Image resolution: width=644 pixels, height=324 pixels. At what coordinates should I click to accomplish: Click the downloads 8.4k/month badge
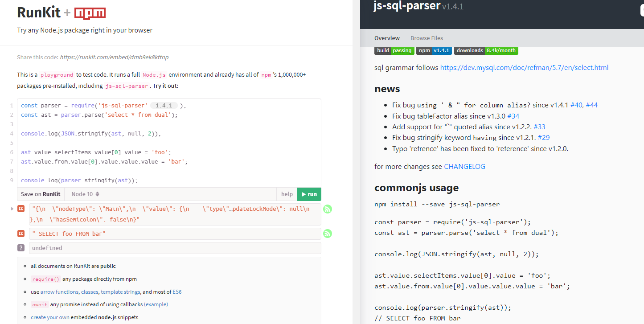486,50
